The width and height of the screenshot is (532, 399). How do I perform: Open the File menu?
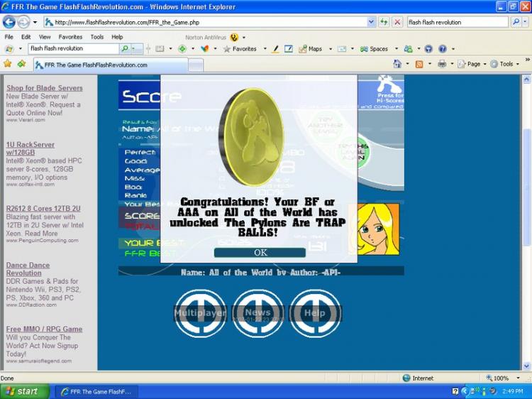pos(9,37)
